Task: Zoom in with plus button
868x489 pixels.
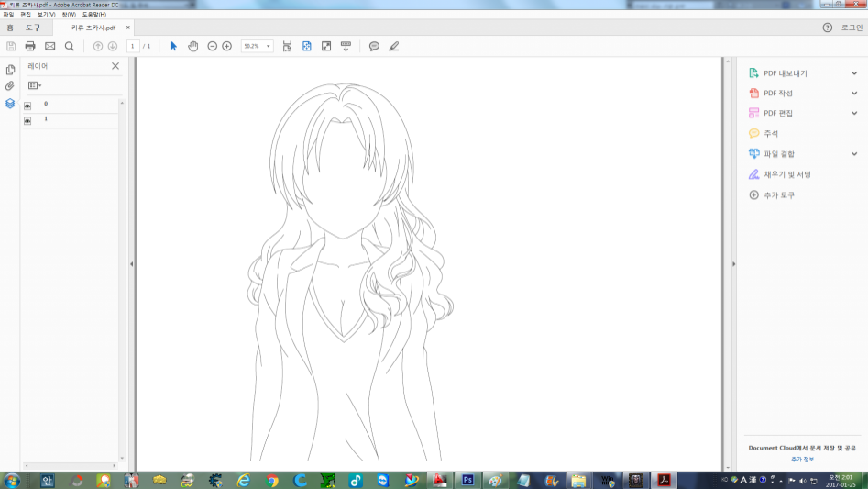Action: 227,47
